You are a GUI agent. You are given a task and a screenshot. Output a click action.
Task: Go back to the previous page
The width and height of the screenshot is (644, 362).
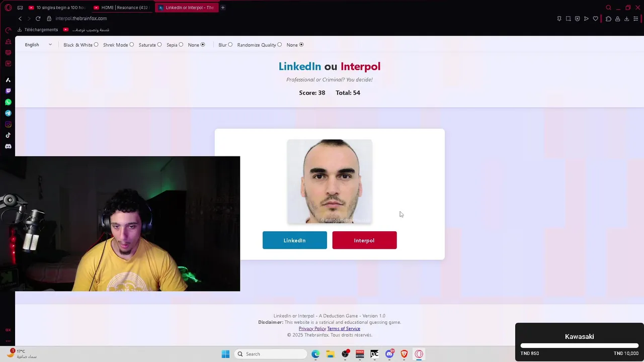tap(20, 19)
